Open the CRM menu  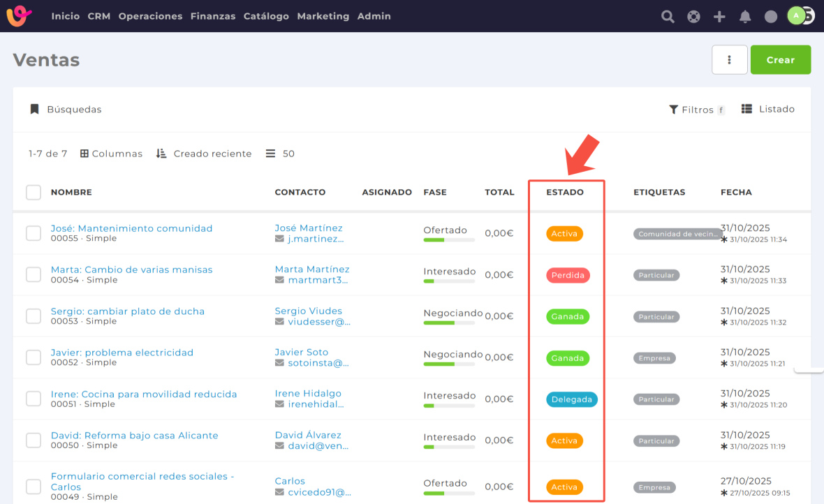(x=99, y=16)
